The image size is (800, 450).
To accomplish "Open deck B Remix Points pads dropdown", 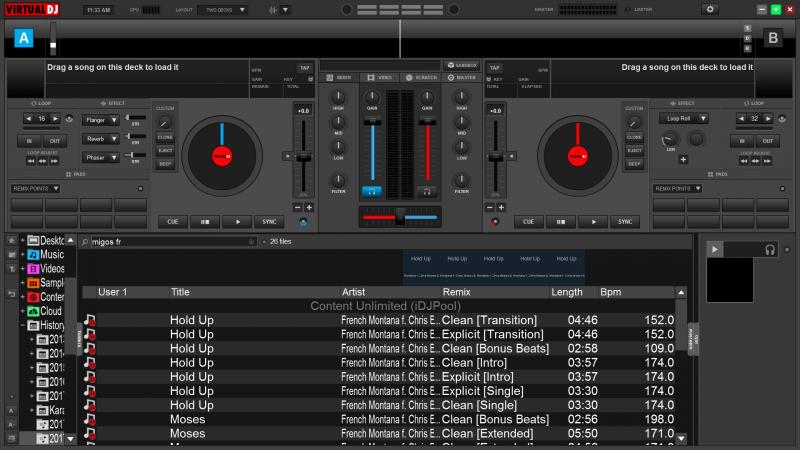I will (678, 189).
